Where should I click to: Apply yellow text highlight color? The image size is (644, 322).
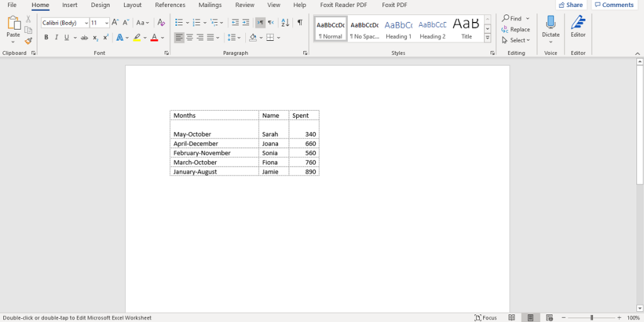(136, 37)
